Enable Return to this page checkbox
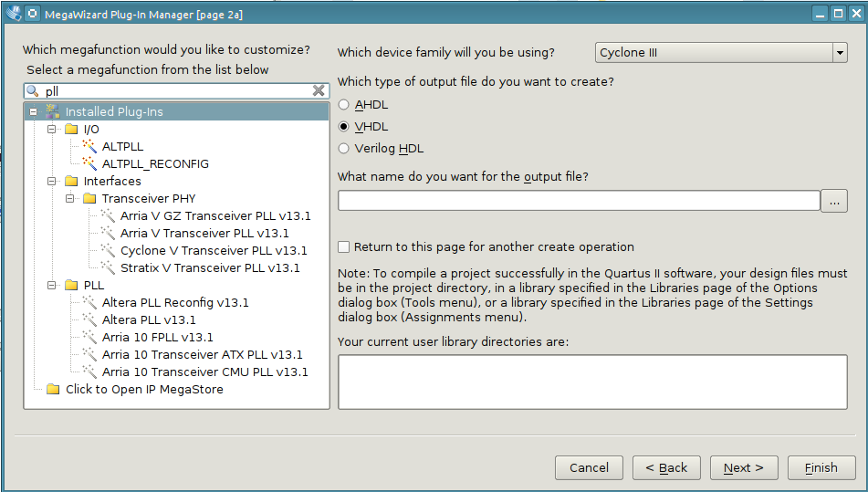 click(344, 246)
